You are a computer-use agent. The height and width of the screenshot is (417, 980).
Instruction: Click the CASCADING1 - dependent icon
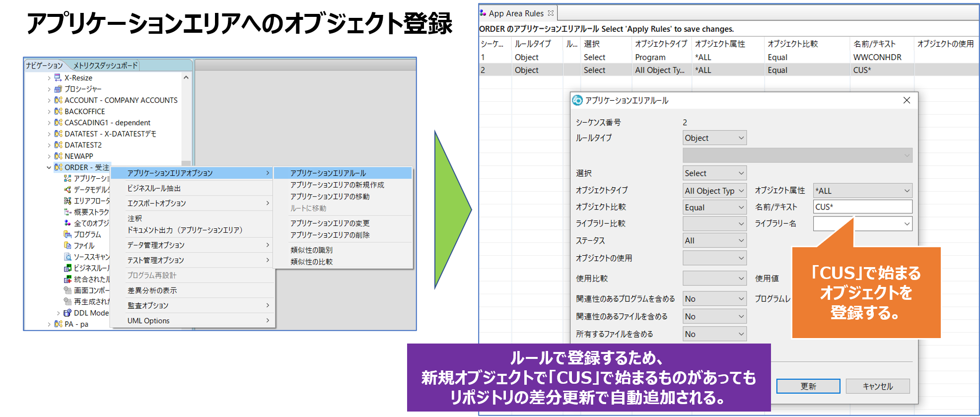[x=58, y=122]
